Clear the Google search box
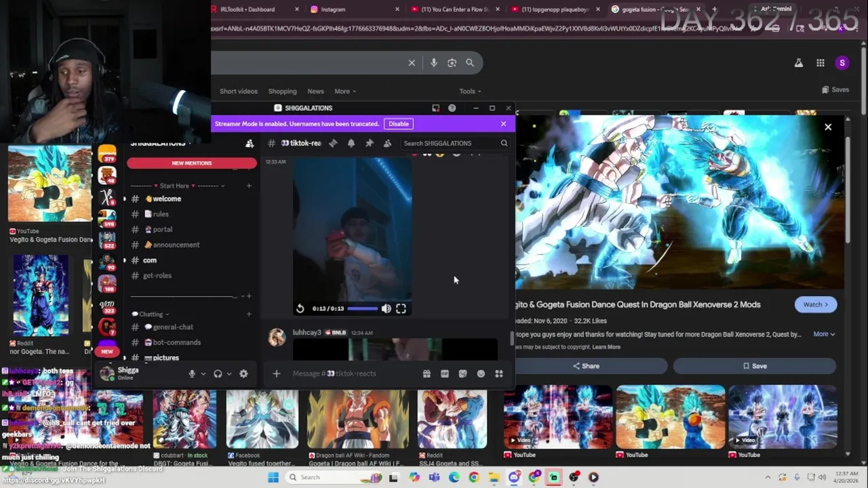 pyautogui.click(x=412, y=63)
